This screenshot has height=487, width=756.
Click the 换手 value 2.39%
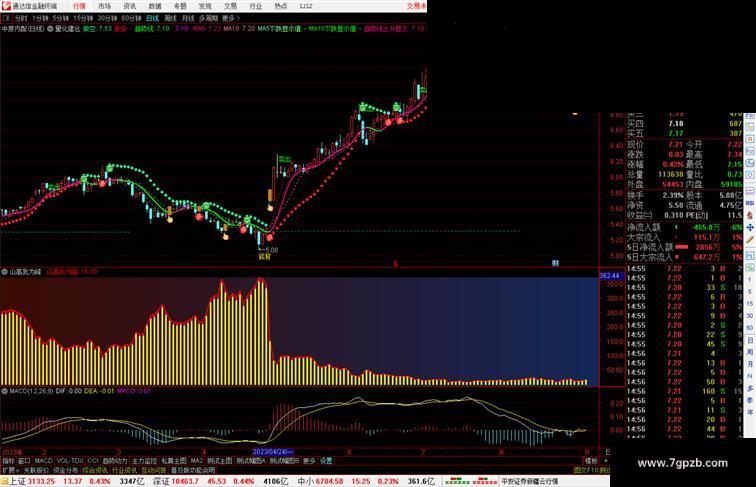pos(673,195)
